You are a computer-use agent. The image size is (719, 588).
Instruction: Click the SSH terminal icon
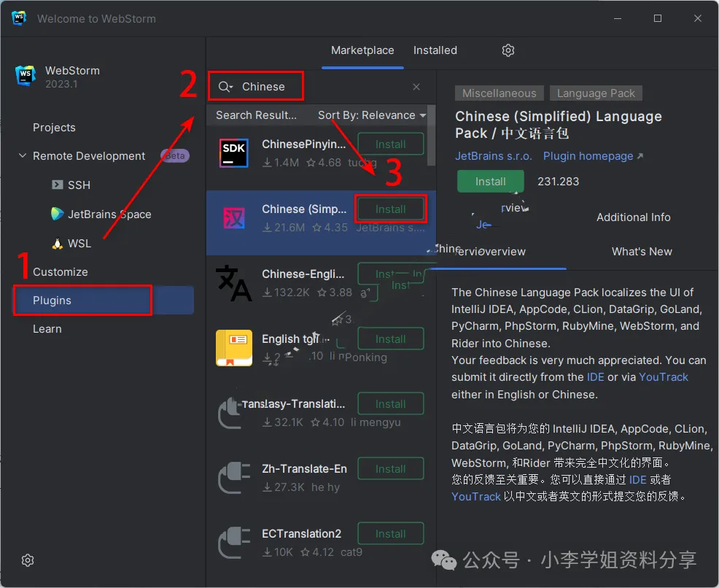click(58, 185)
